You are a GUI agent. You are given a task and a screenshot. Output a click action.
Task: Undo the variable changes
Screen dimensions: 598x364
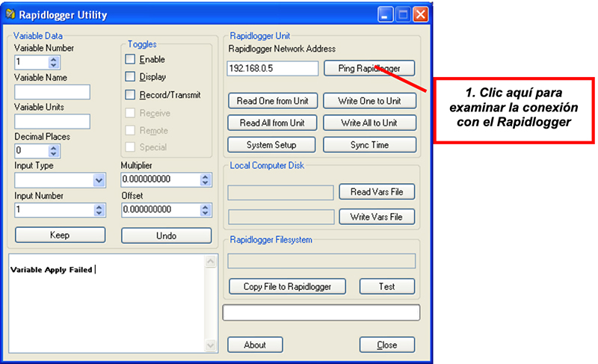coord(166,235)
